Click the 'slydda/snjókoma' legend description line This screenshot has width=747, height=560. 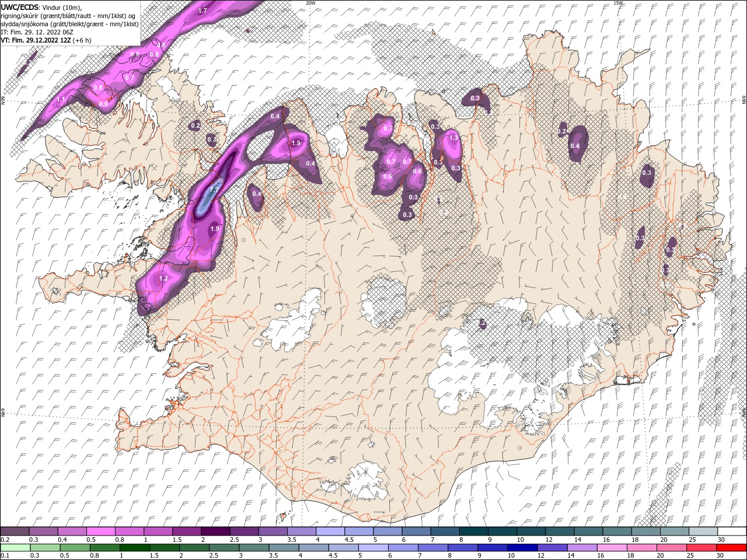(x=70, y=24)
